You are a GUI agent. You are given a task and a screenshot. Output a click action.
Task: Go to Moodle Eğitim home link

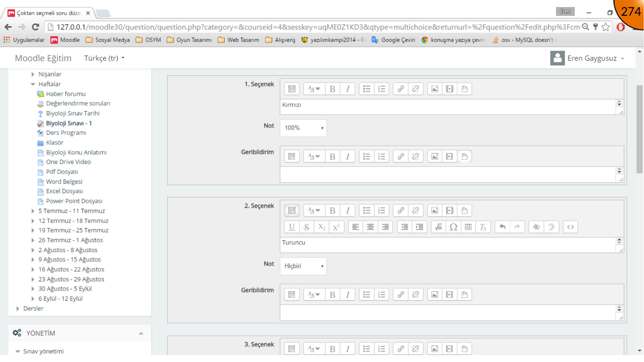coord(43,58)
